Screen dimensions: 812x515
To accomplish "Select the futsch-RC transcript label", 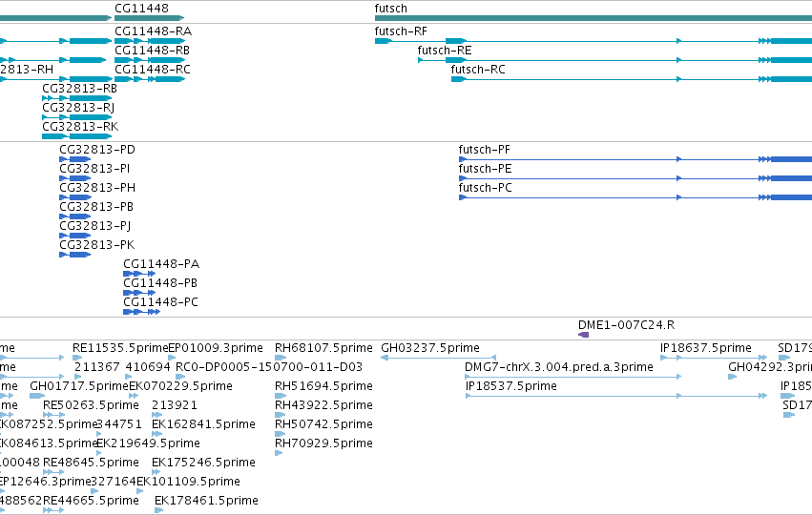I will point(478,70).
